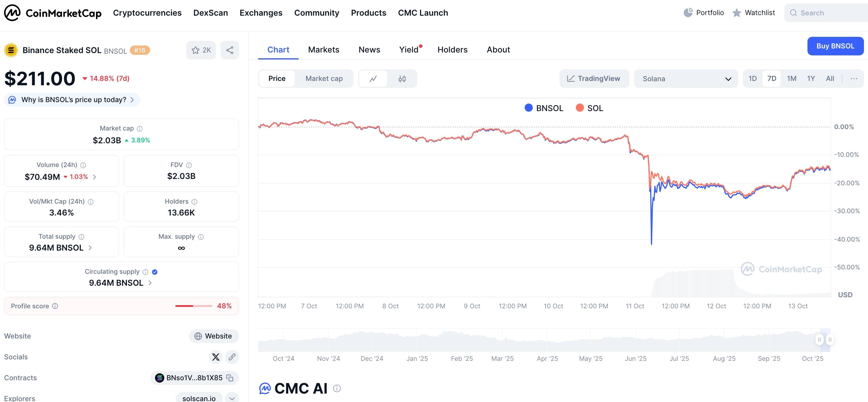
Task: Click the Market cap info icon
Action: [x=140, y=128]
